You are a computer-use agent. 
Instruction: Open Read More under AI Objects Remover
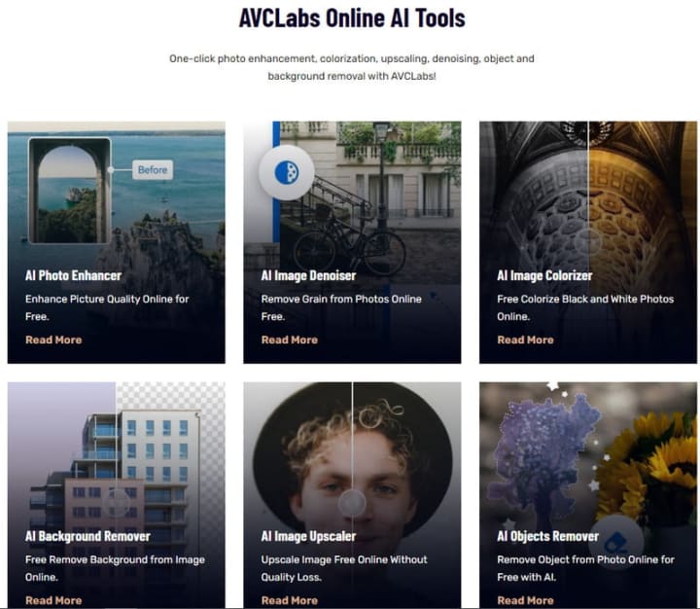pos(525,600)
